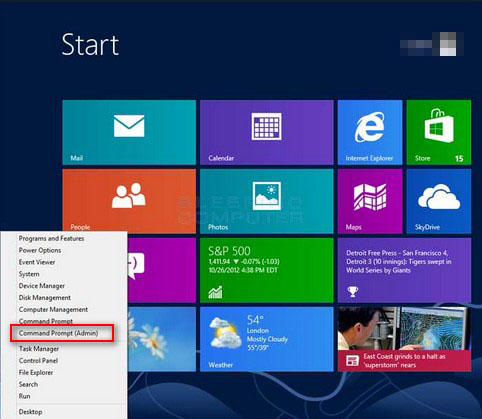Select Desktop at the menu bottom
The width and height of the screenshot is (482, 419).
30,412
